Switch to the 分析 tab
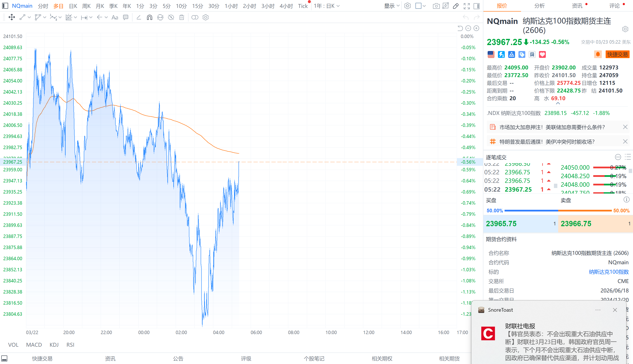This screenshot has width=633, height=364. (x=539, y=6)
